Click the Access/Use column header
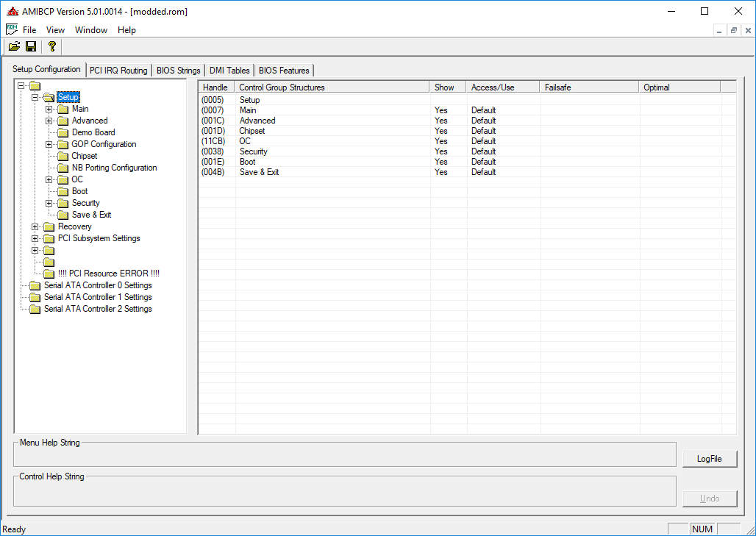The image size is (756, 536). coord(503,87)
